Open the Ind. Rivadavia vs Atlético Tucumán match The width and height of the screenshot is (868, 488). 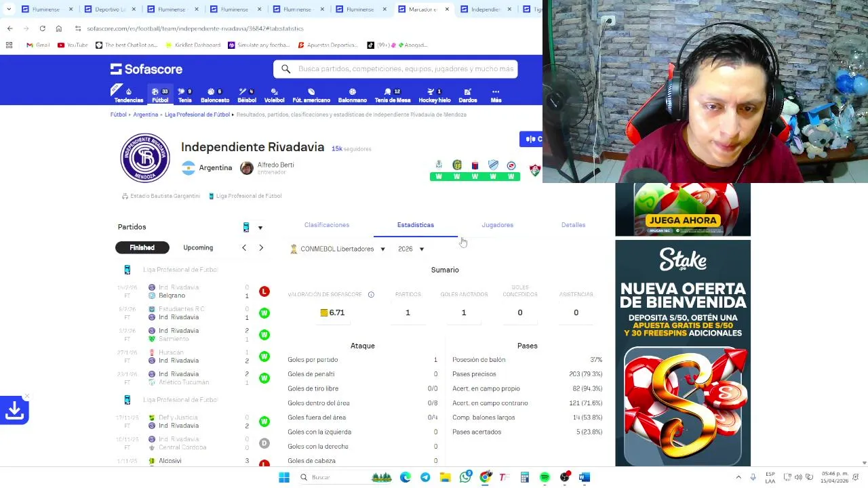(x=192, y=378)
